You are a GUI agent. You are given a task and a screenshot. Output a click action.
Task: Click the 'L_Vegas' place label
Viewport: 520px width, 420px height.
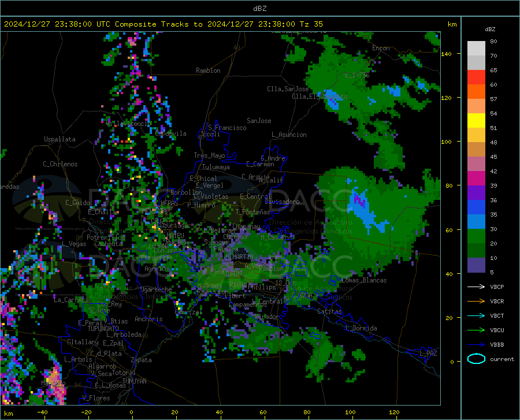coord(74,244)
